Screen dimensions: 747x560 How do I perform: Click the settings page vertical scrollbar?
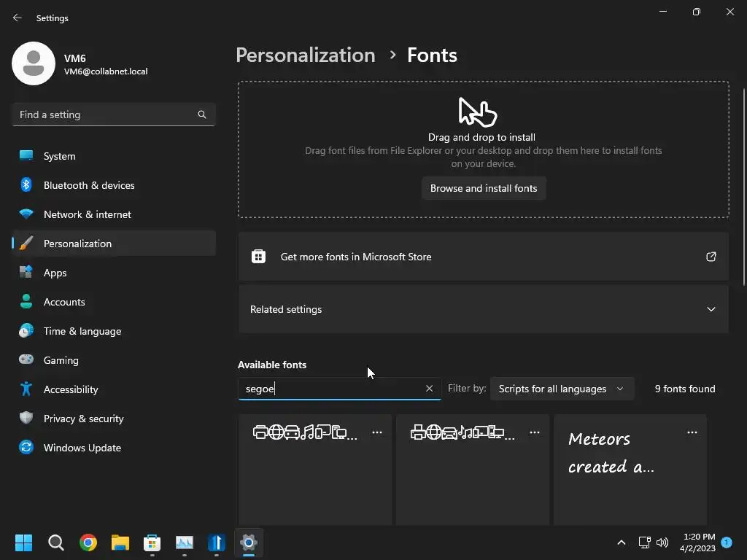point(743,187)
